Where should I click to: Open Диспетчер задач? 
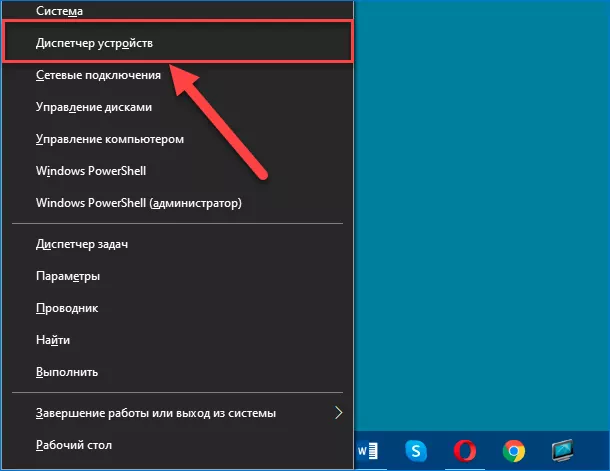click(x=82, y=244)
